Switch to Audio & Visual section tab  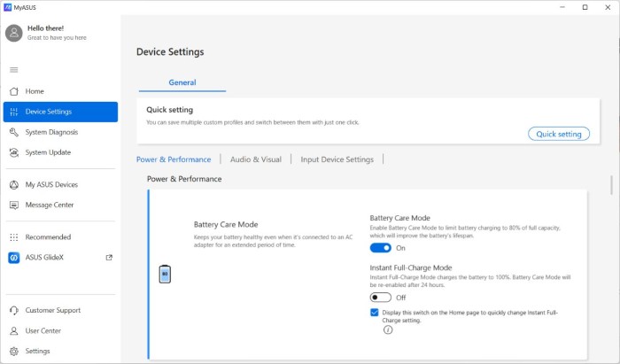[x=256, y=159]
